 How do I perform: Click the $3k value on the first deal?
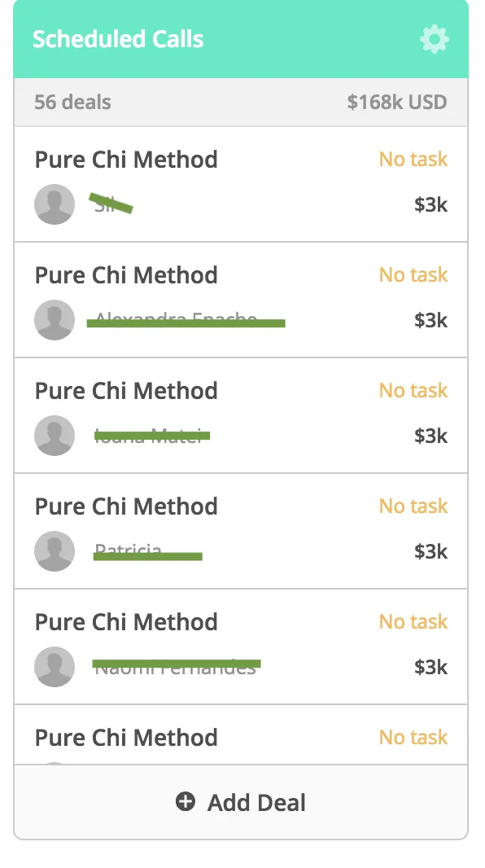pos(430,205)
